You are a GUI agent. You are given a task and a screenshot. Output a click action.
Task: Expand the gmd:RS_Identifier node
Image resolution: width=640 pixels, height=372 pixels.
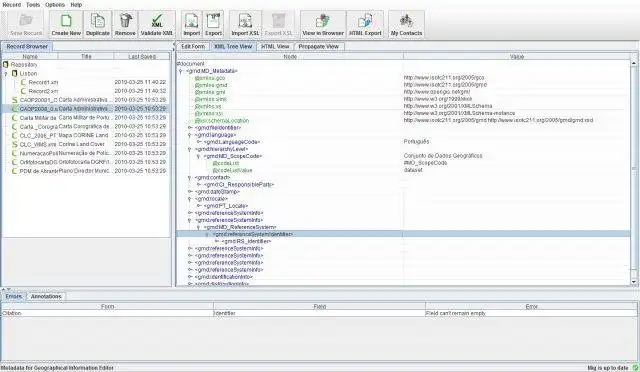(x=217, y=242)
